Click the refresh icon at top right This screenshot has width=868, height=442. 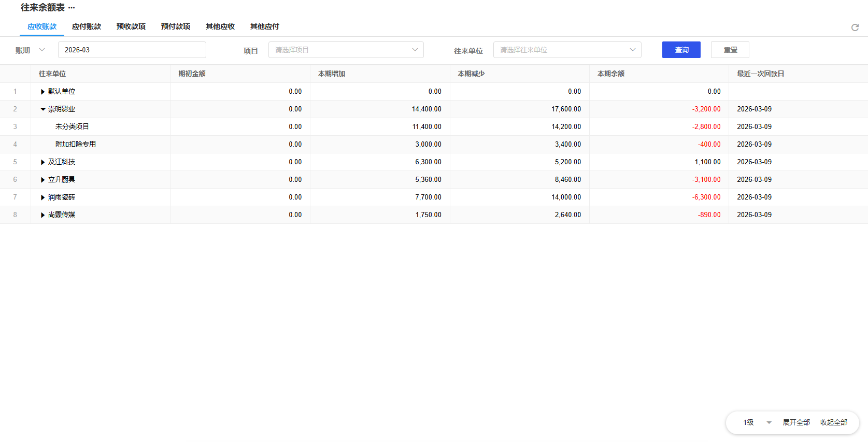click(855, 27)
